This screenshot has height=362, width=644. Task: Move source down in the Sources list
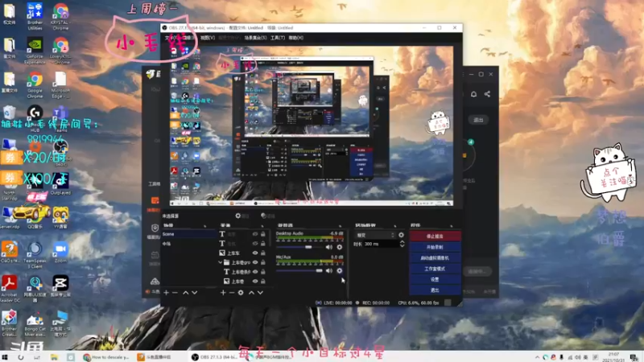(260, 293)
